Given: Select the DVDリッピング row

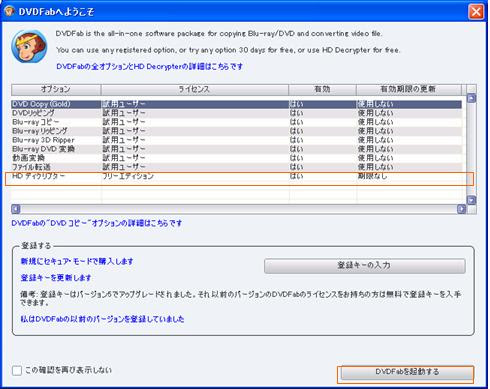Looking at the screenshot, I should [236, 113].
